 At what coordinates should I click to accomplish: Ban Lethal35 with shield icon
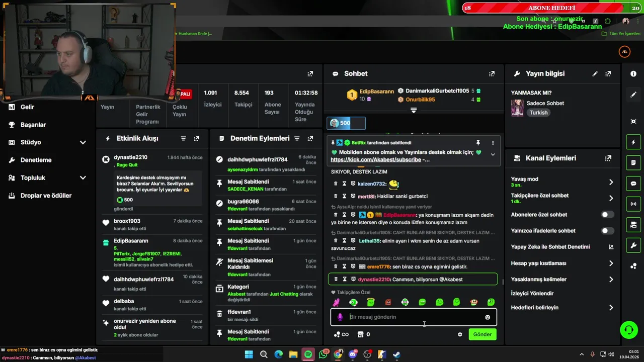[x=353, y=241]
